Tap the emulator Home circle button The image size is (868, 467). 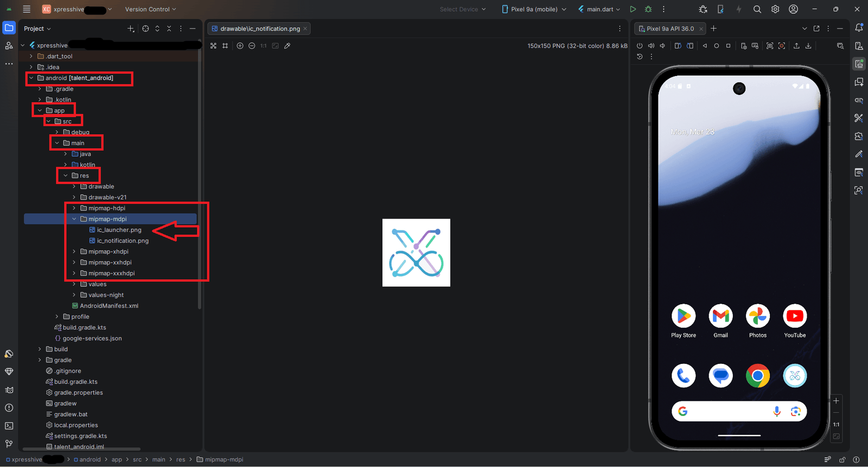tap(717, 46)
